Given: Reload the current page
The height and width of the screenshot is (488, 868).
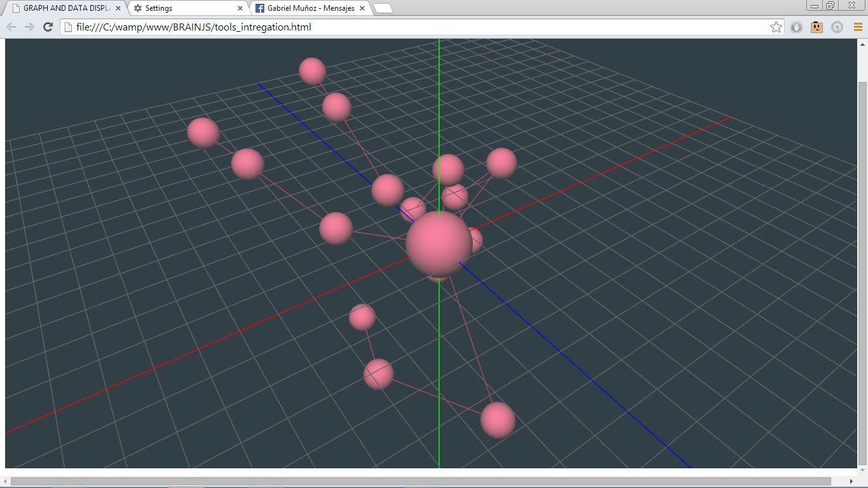Looking at the screenshot, I should coord(48,27).
